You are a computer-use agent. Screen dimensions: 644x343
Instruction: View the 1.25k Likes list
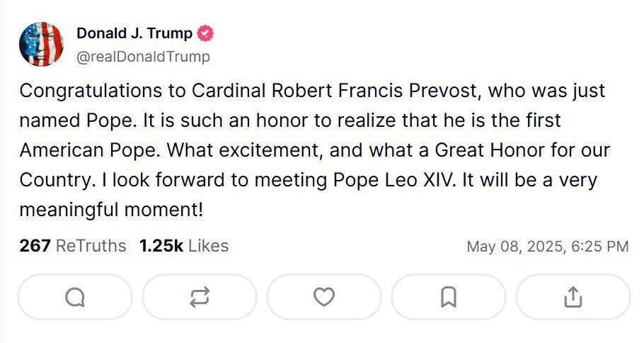pyautogui.click(x=184, y=246)
